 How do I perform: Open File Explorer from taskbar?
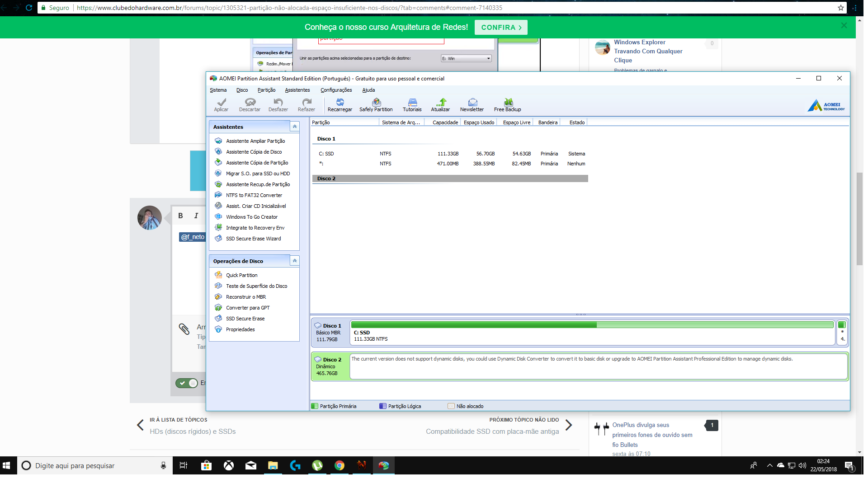click(x=273, y=465)
